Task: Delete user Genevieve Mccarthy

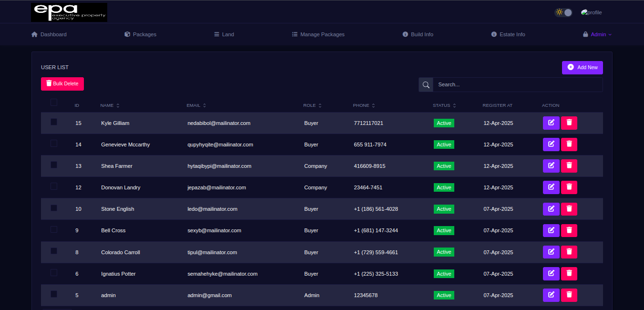Action: (x=569, y=145)
